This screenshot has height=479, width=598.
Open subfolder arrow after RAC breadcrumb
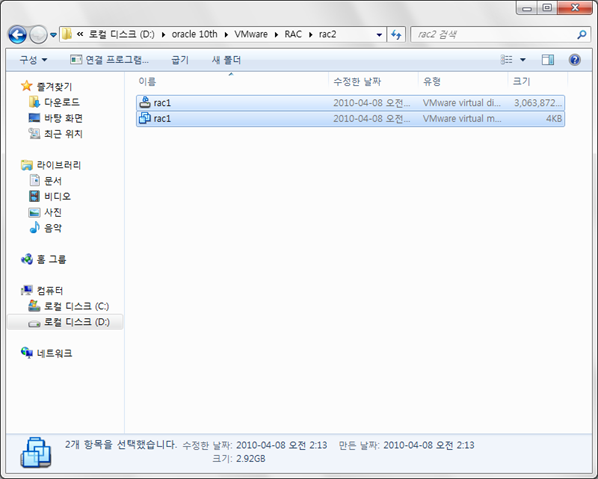pyautogui.click(x=310, y=35)
